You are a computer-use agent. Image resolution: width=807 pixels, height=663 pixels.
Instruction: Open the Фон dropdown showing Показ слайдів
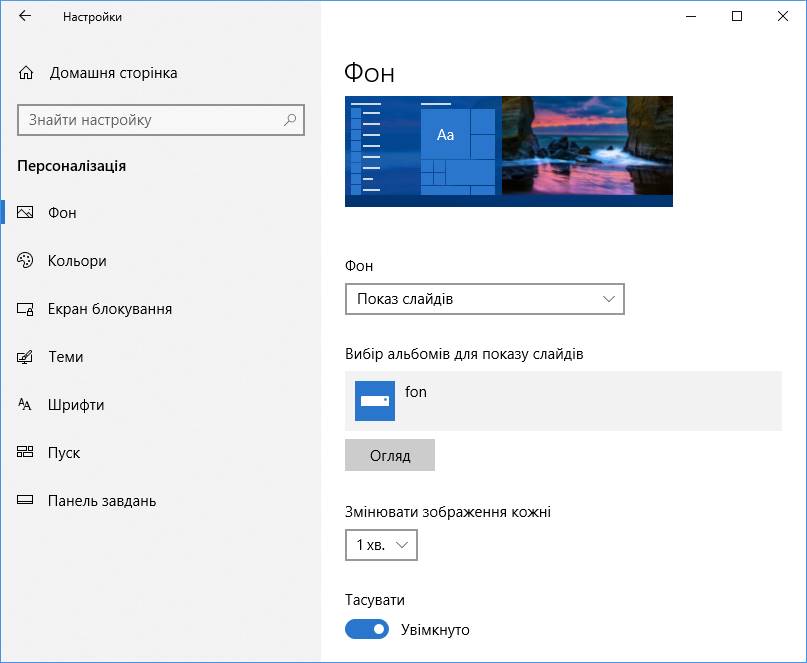coord(484,299)
